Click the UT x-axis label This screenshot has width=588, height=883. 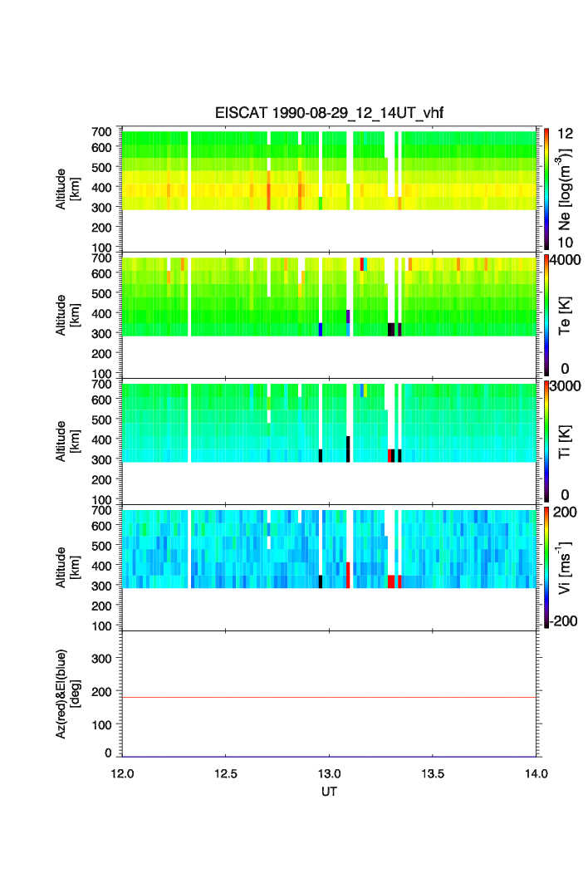click(x=329, y=791)
